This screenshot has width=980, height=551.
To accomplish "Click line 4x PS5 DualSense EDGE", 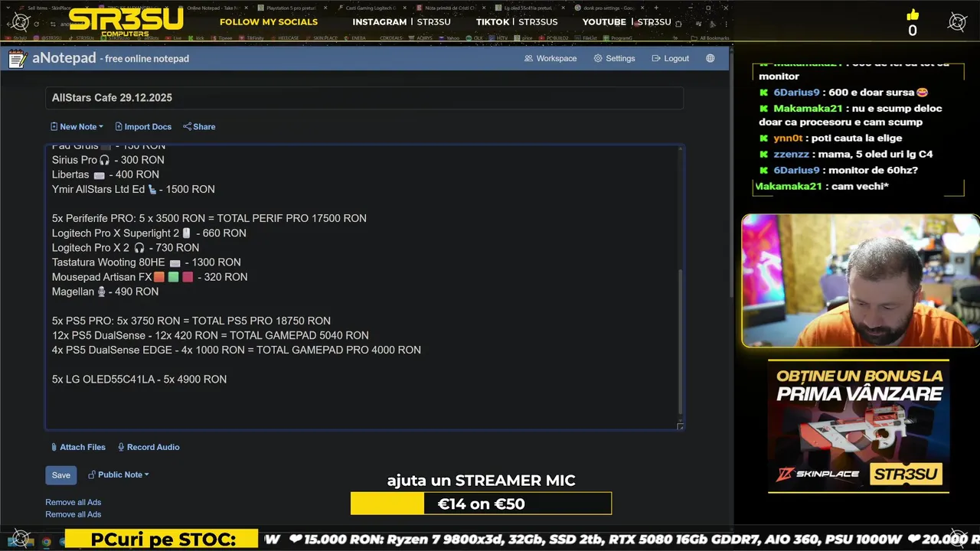I will point(237,350).
